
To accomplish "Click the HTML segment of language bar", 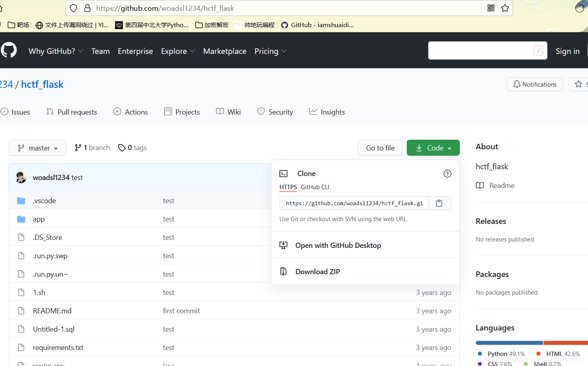I will click(x=566, y=343).
